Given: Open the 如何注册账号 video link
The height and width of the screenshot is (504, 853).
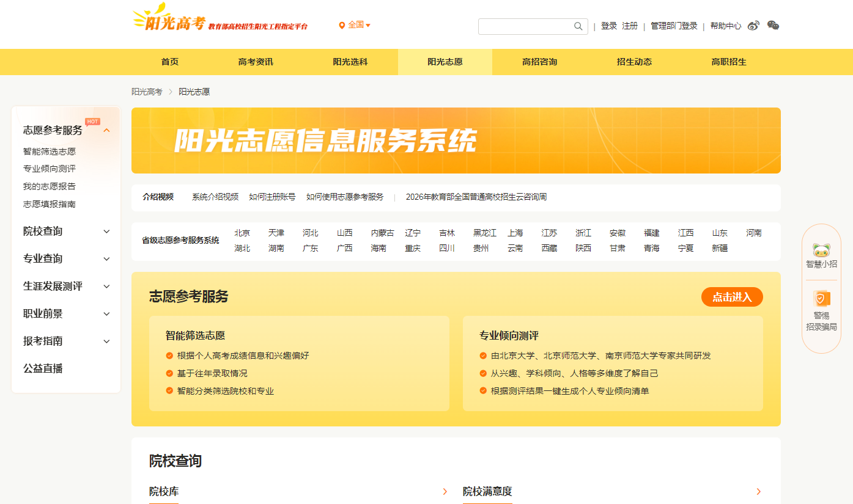Looking at the screenshot, I should point(272,197).
